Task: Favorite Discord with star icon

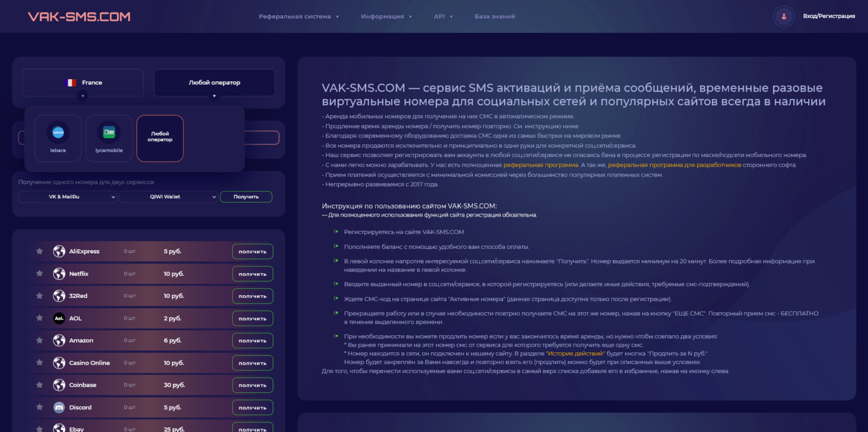Action: (40, 407)
